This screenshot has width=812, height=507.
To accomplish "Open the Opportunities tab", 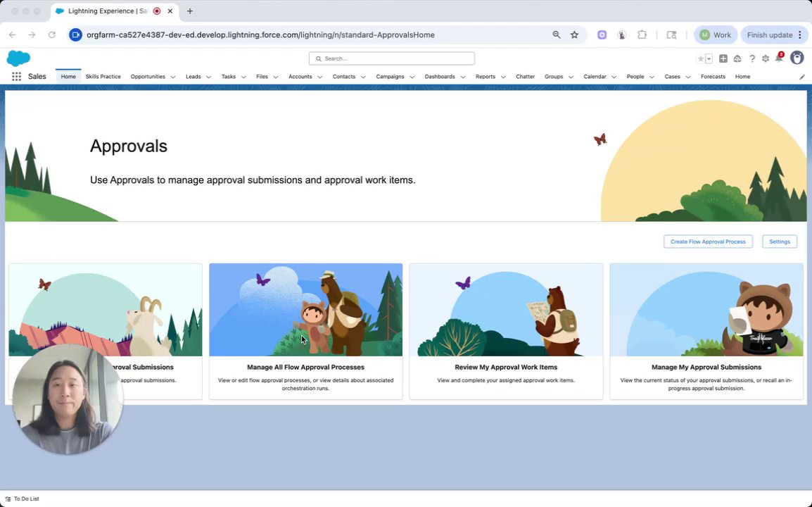I will point(148,77).
